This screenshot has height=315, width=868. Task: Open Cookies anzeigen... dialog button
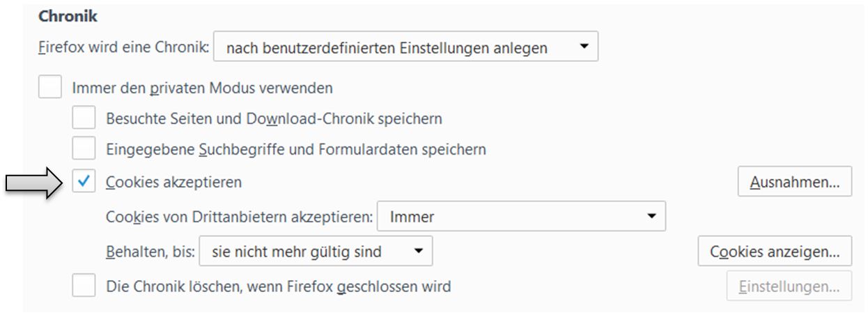click(775, 252)
